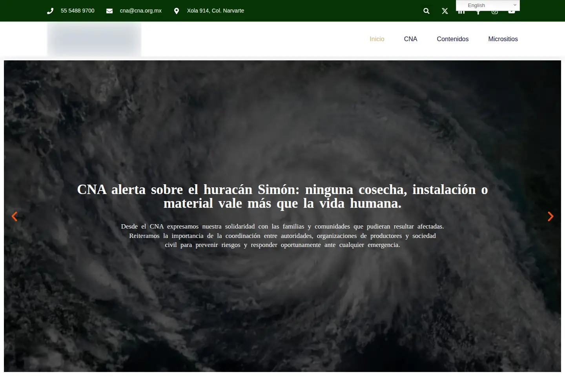Click the phone icon in the top bar
The height and width of the screenshot is (392, 565).
pyautogui.click(x=50, y=11)
